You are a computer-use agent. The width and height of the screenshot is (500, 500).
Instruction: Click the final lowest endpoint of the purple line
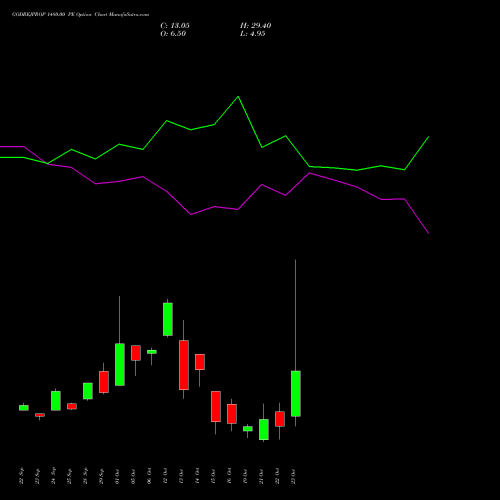point(429,233)
